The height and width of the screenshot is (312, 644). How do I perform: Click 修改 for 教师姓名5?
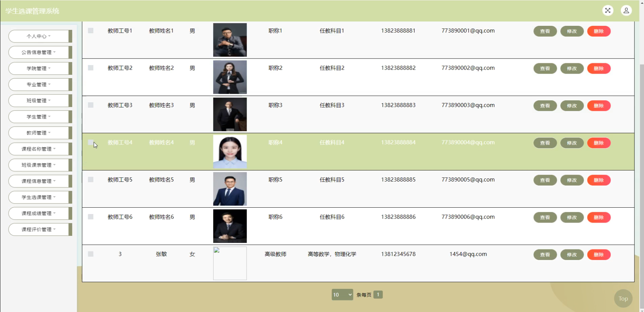(572, 180)
